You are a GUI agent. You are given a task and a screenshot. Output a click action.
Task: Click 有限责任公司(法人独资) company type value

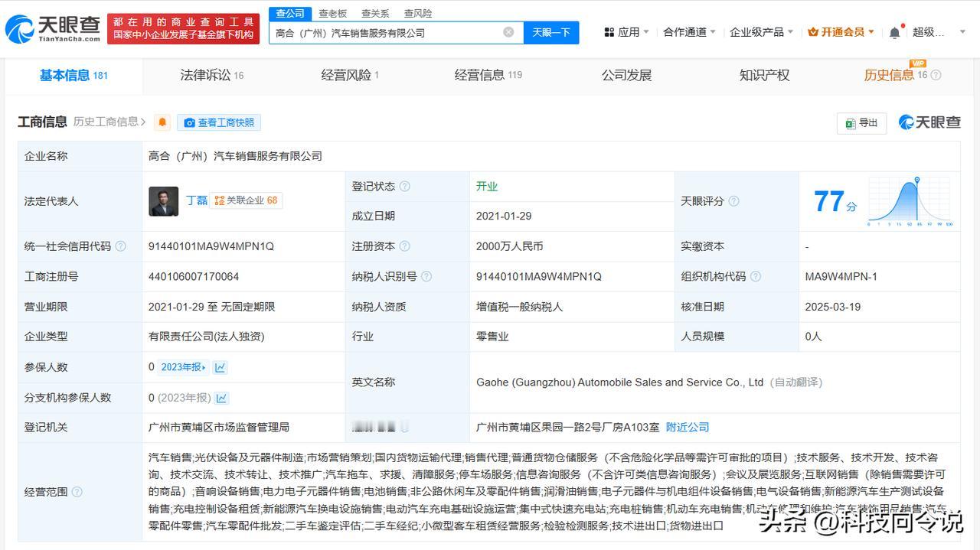point(206,337)
